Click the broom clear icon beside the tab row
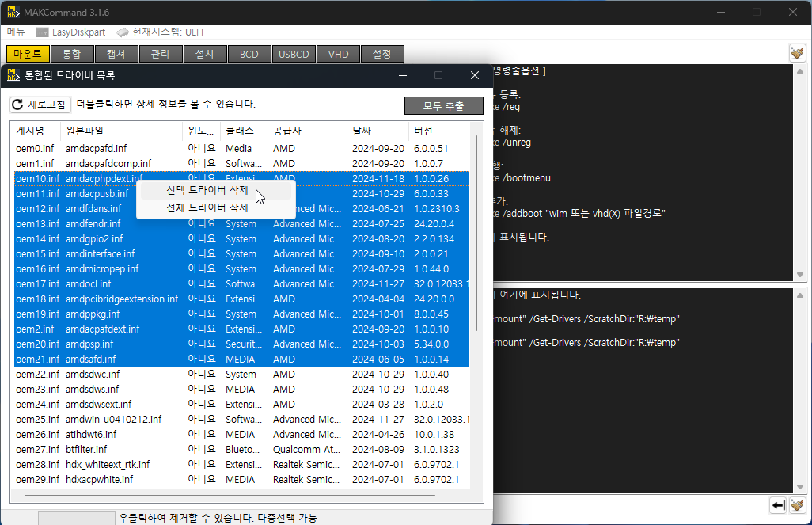Screen dimensions: 812x525 (x=797, y=53)
